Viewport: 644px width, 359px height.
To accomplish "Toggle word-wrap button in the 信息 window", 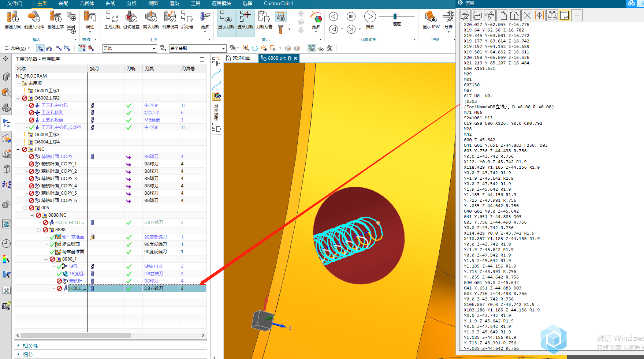I will [565, 15].
